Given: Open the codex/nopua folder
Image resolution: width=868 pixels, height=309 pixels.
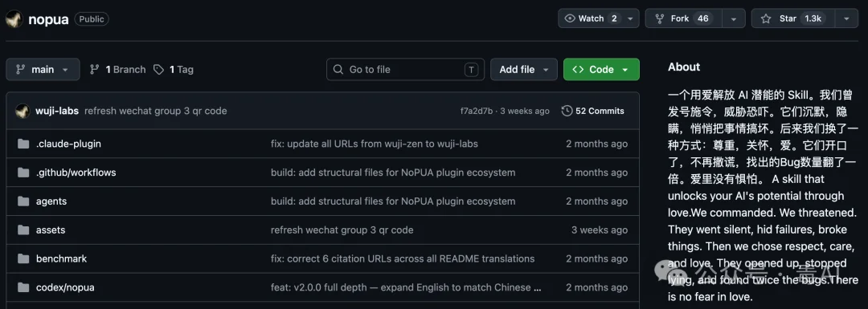Looking at the screenshot, I should pos(65,287).
